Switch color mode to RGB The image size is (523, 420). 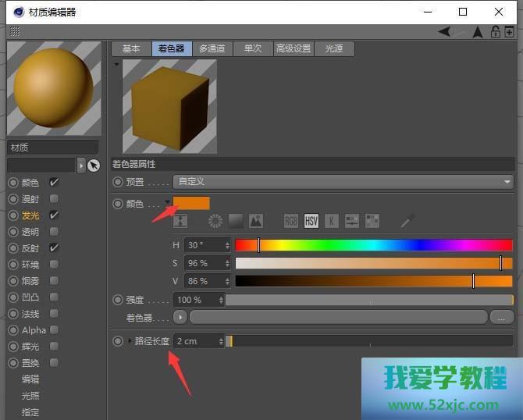291,221
